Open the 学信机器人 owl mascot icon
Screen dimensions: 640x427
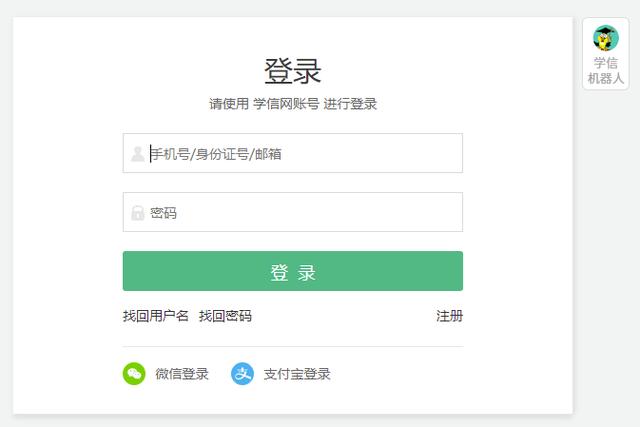(606, 38)
